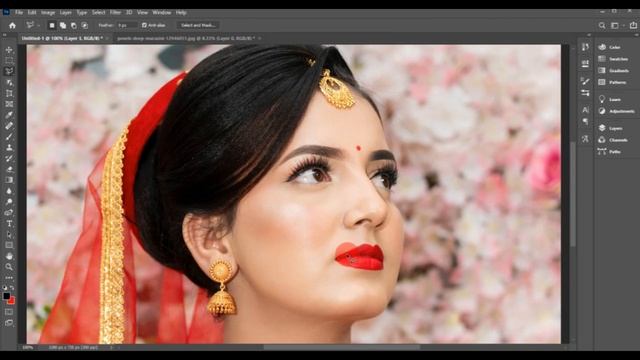Image resolution: width=640 pixels, height=360 pixels.
Task: Select the Brush tool
Action: click(9, 137)
